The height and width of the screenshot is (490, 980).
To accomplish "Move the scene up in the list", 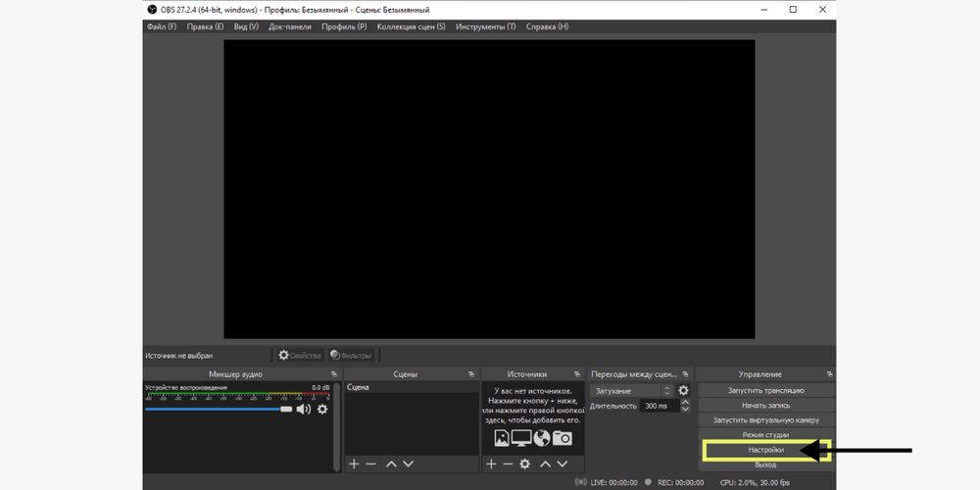I will (391, 464).
